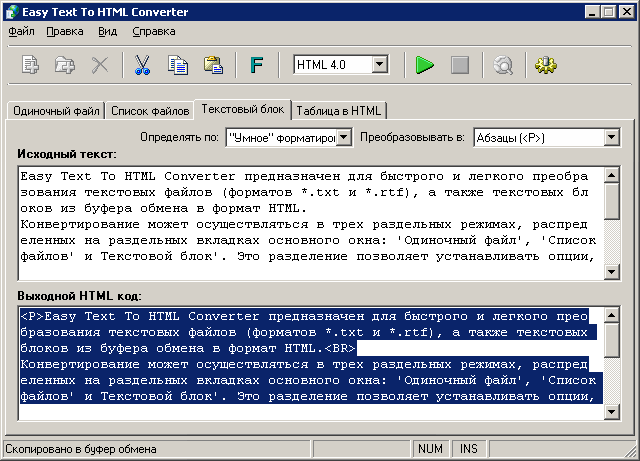This screenshot has height=461, width=640.
Task: Maximize the converter window
Action: pyautogui.click(x=609, y=12)
